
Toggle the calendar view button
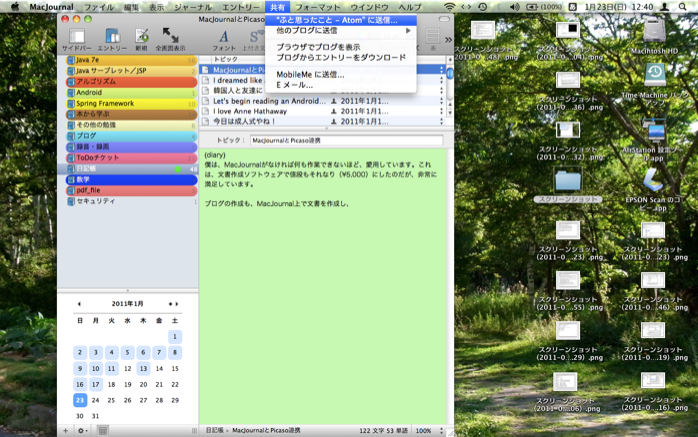point(102,431)
